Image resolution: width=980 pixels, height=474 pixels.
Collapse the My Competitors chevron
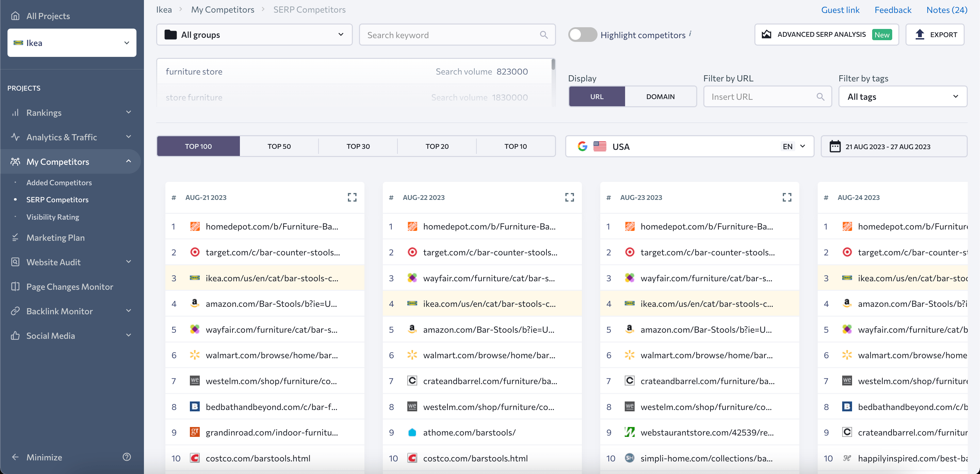[128, 161]
